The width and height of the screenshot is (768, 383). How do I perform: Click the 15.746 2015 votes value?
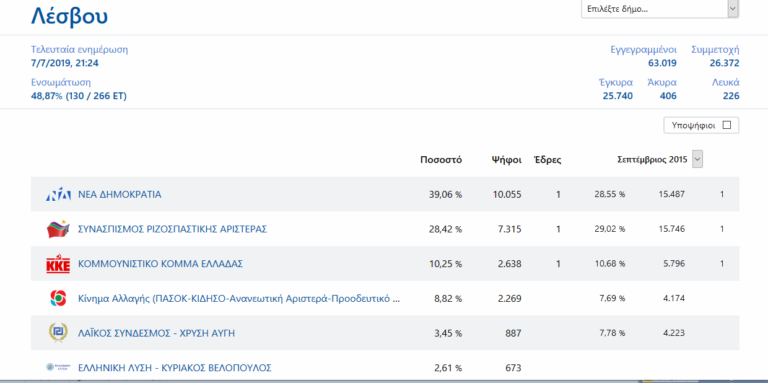672,229
